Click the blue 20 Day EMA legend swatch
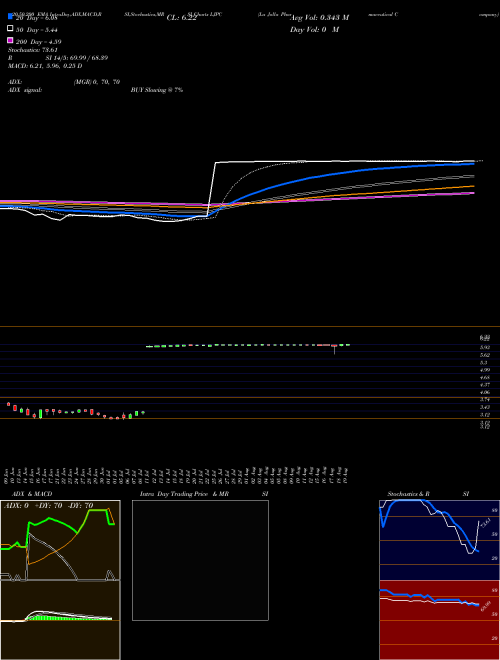500x660 pixels. tap(11, 17)
